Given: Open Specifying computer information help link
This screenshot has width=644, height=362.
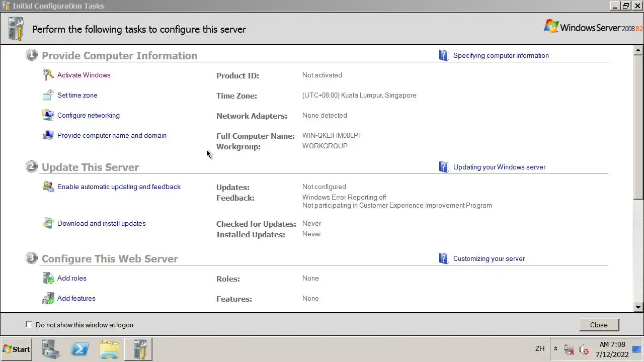Looking at the screenshot, I should point(501,55).
